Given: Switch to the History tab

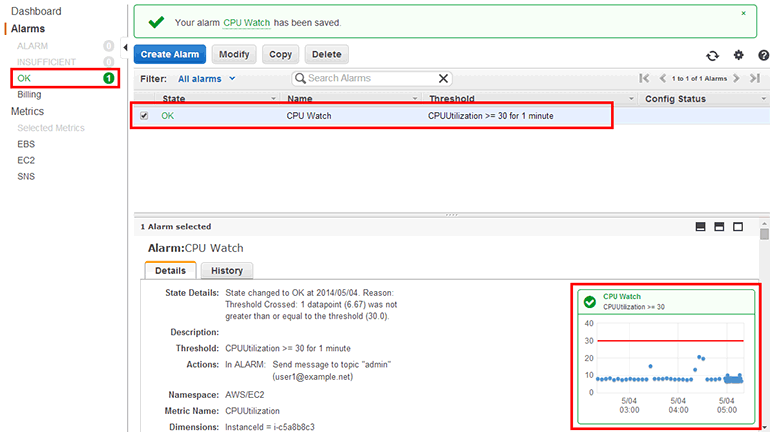Looking at the screenshot, I should tap(226, 271).
